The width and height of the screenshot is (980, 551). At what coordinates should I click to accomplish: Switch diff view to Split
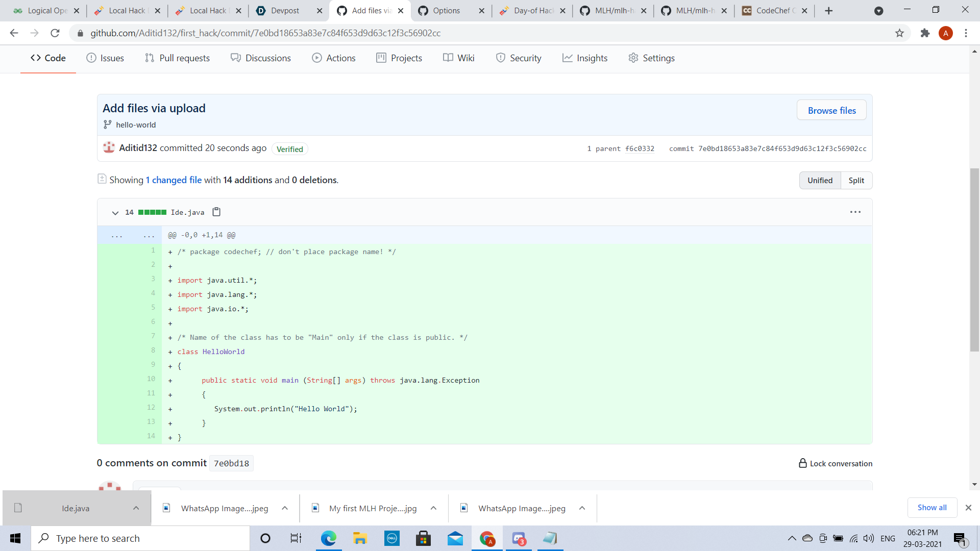(x=856, y=180)
